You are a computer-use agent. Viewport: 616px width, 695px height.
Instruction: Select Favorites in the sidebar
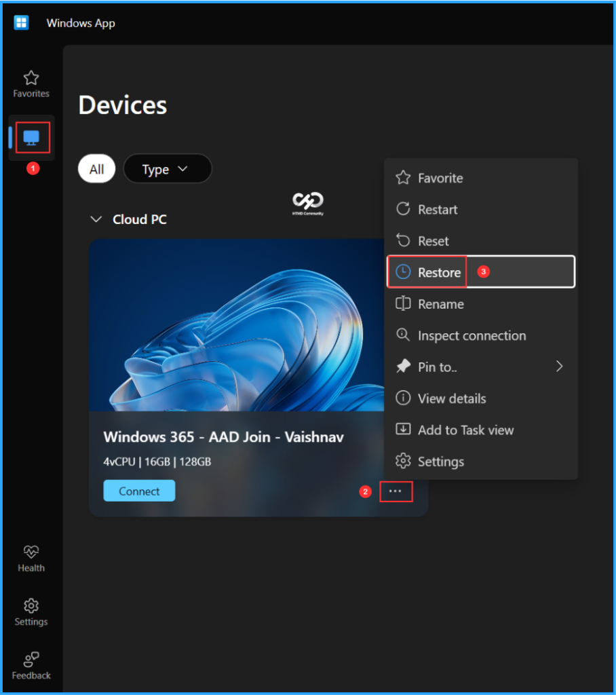[31, 83]
